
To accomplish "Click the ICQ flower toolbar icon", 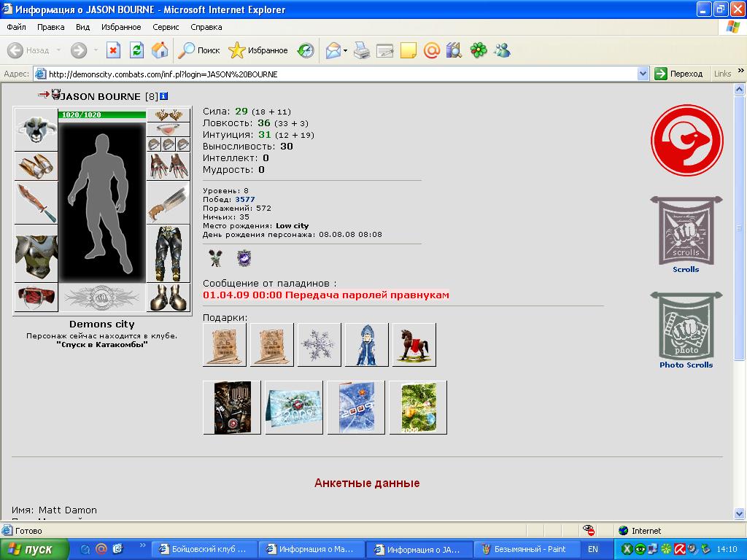I will click(x=479, y=50).
